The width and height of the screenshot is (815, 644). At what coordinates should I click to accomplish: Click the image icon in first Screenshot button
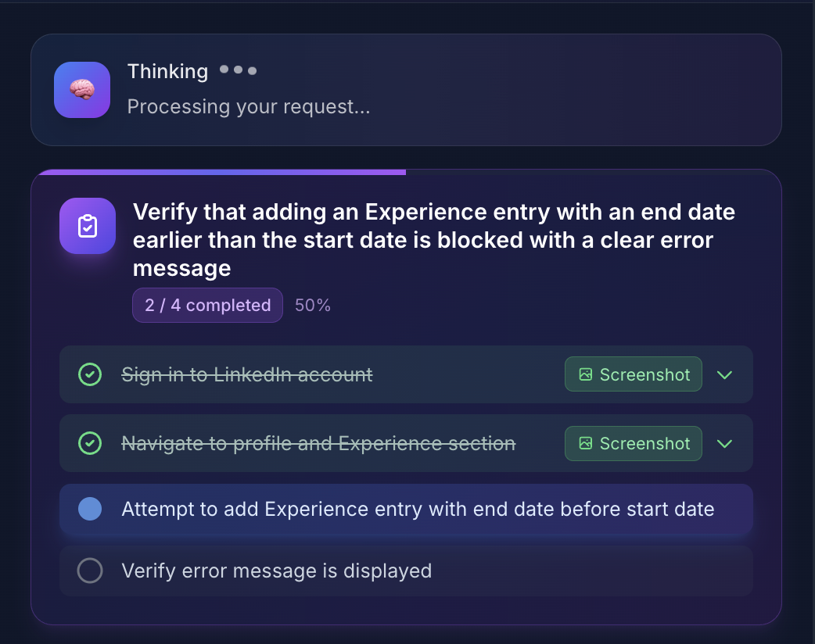(584, 374)
